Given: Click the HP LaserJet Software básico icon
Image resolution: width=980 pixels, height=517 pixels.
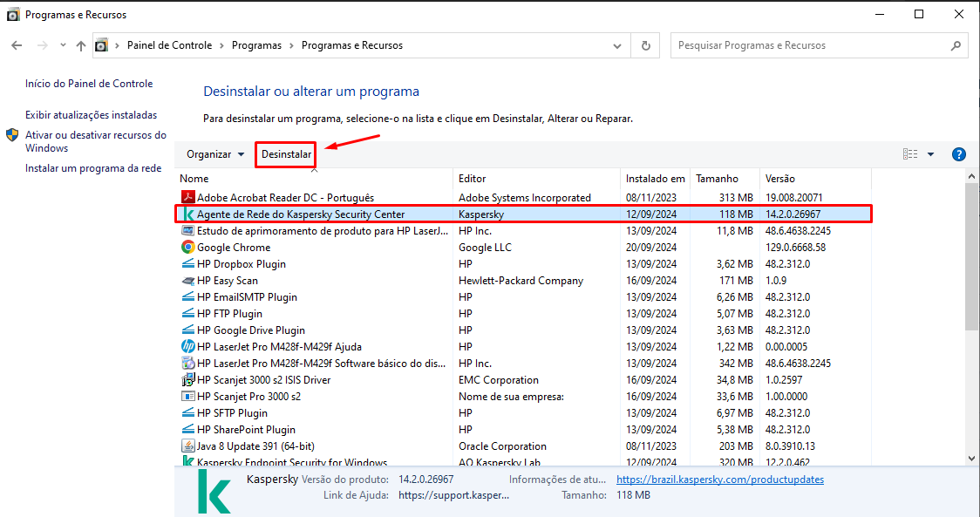Looking at the screenshot, I should tap(187, 363).
